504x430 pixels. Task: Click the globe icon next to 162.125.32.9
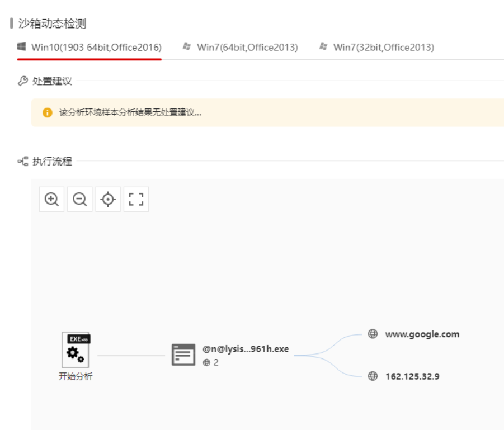(373, 376)
